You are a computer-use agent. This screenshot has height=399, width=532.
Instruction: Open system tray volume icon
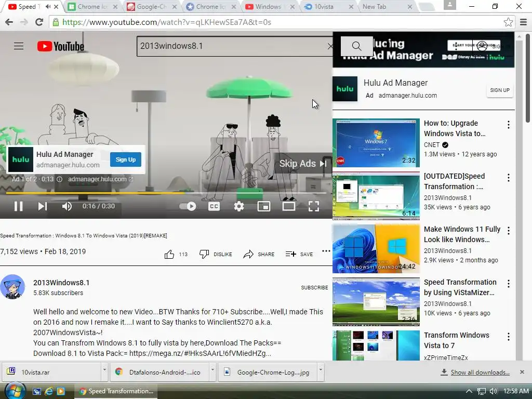(x=494, y=391)
